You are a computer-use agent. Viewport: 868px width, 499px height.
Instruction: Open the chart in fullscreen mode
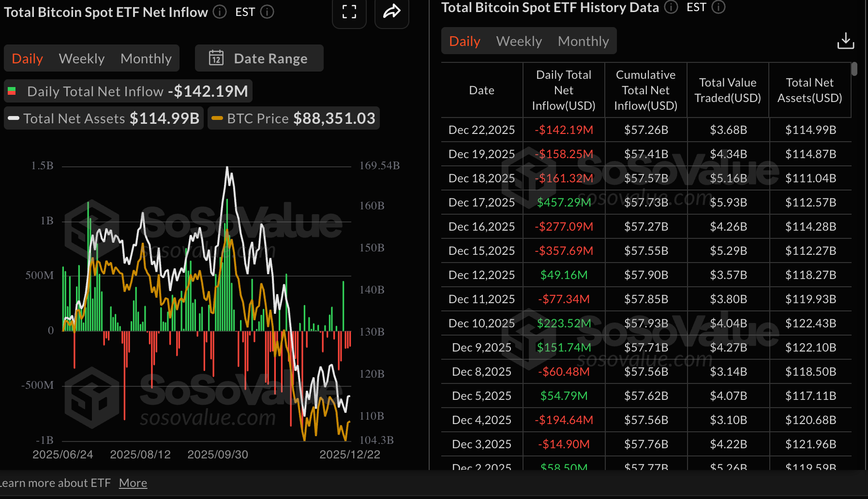(349, 12)
